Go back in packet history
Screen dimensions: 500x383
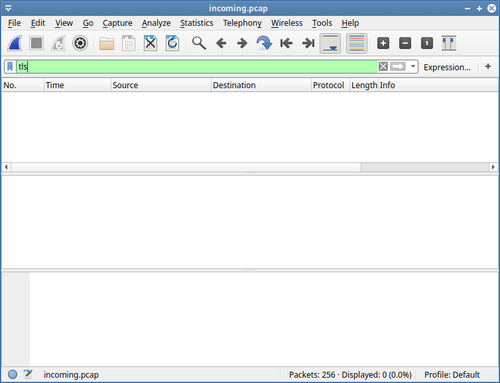(x=221, y=43)
